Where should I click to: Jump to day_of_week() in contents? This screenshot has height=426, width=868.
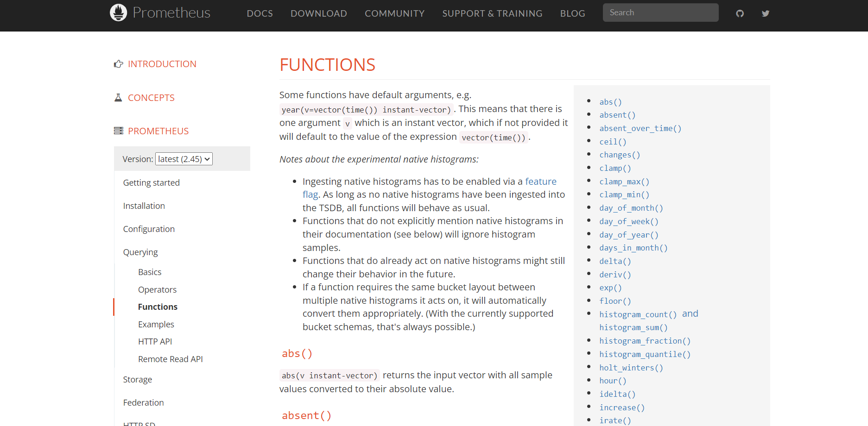click(629, 221)
